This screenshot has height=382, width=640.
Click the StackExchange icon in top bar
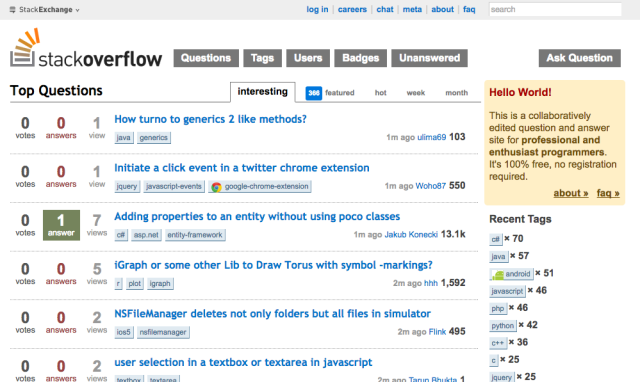point(13,10)
